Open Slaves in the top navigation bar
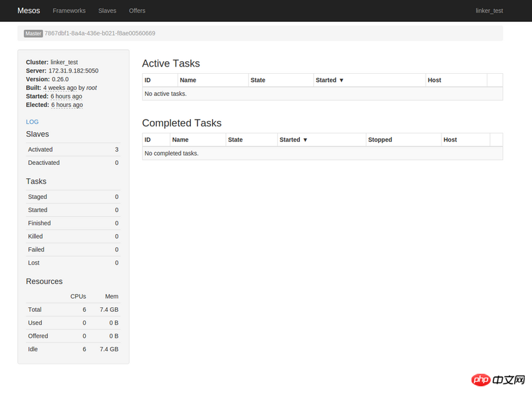 coord(107,11)
